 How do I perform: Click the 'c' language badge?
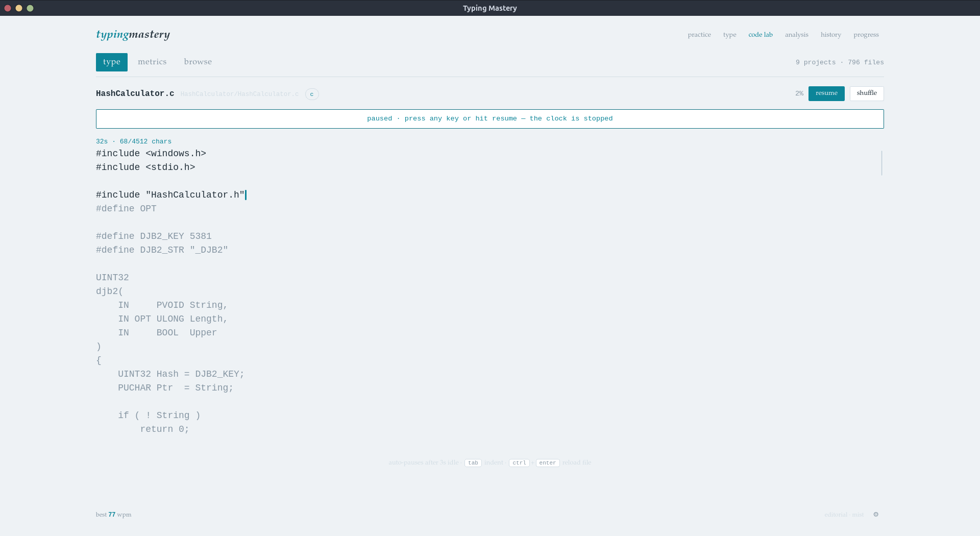(312, 94)
